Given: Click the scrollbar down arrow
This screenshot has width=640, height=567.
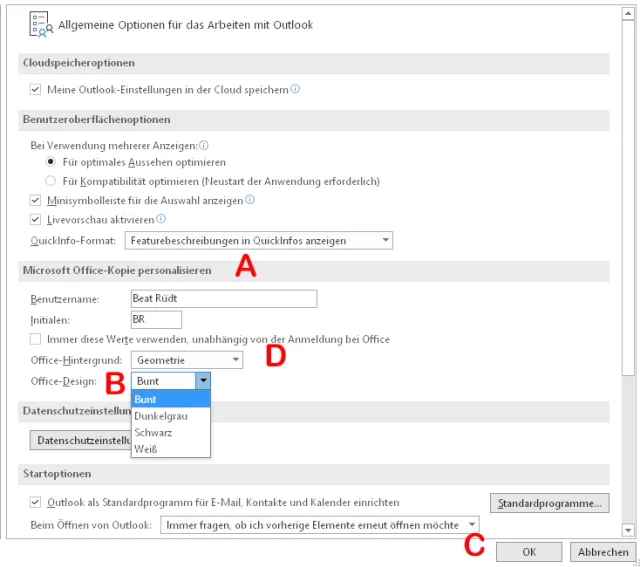Looking at the screenshot, I should click(628, 530).
